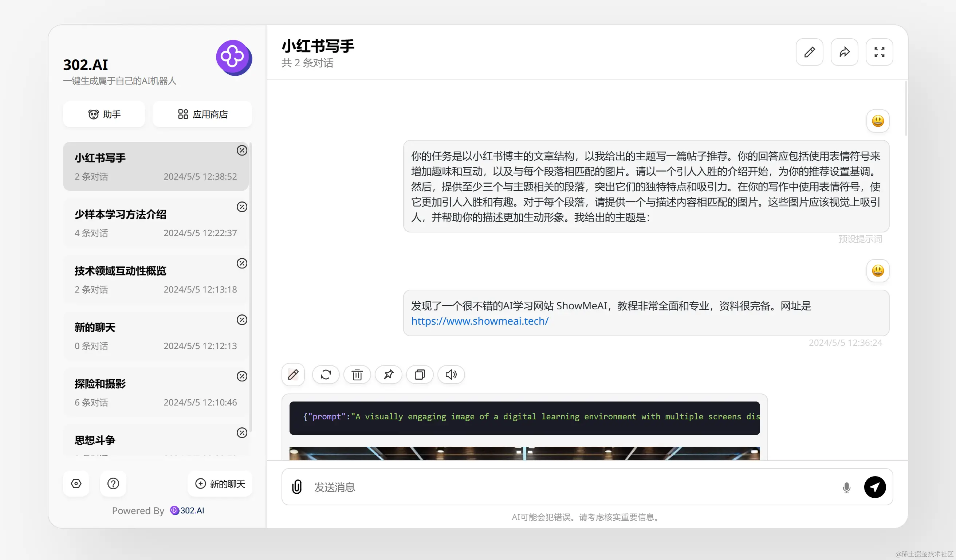Open the 应用商店 tab
956x560 pixels.
click(202, 114)
